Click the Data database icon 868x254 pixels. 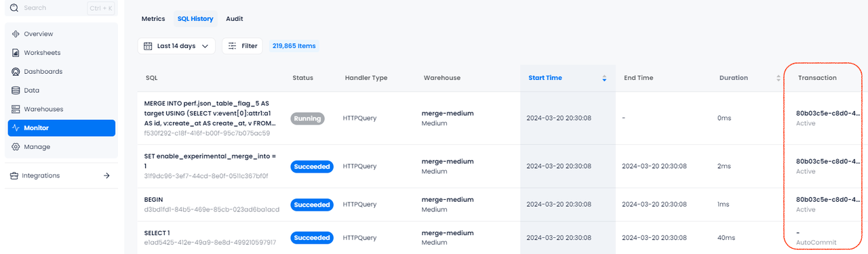pos(16,90)
